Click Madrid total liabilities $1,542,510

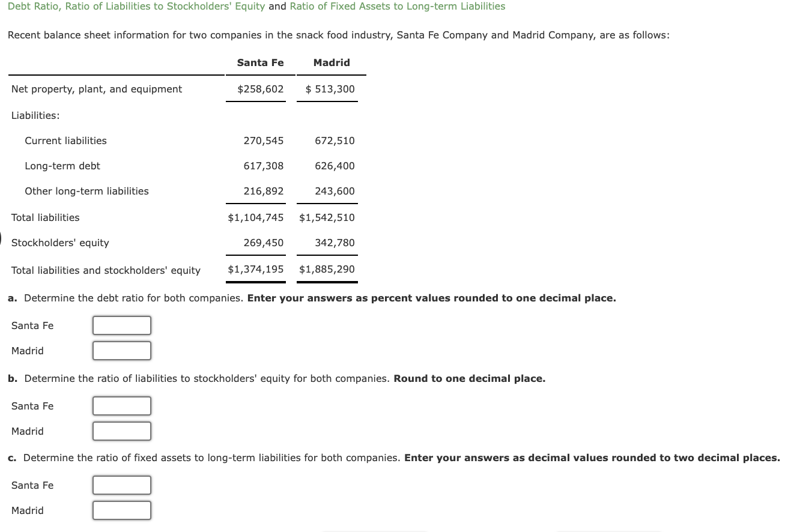[327, 217]
